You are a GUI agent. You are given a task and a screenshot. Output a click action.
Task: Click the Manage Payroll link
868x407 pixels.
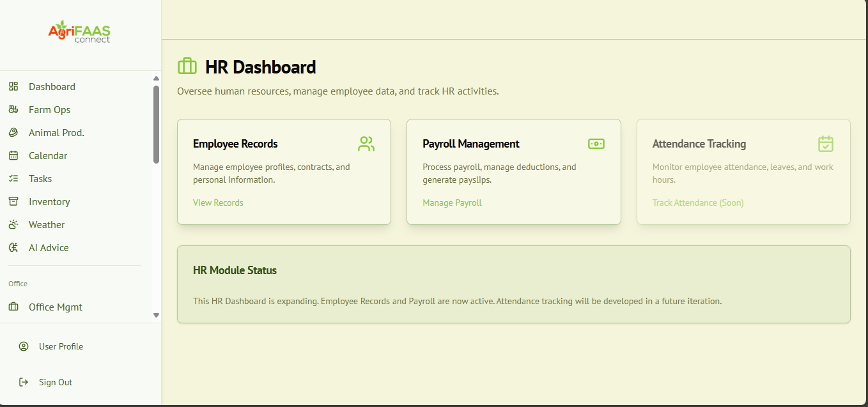tap(452, 203)
